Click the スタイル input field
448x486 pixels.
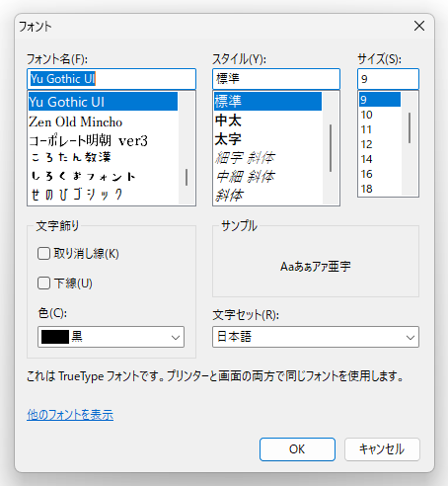pyautogui.click(x=276, y=79)
